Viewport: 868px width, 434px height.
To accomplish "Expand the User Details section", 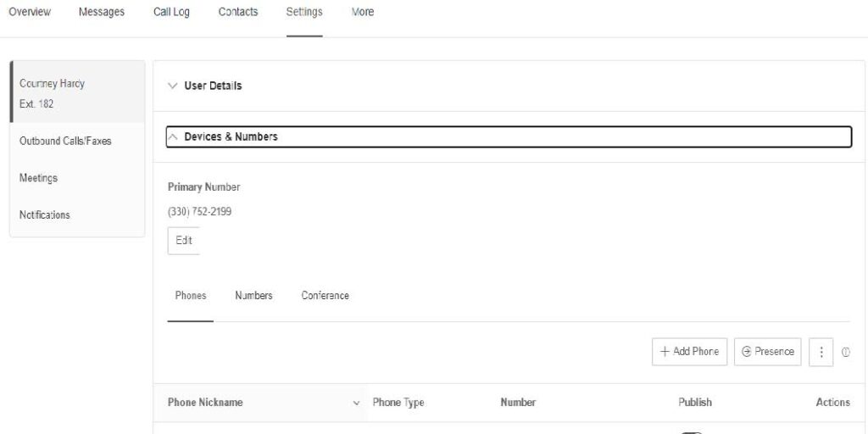I will coord(509,86).
